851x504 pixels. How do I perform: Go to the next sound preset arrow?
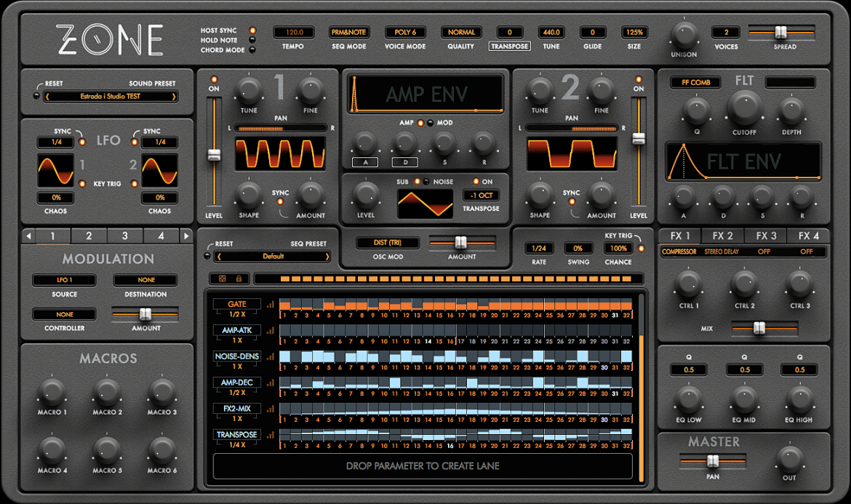[174, 97]
